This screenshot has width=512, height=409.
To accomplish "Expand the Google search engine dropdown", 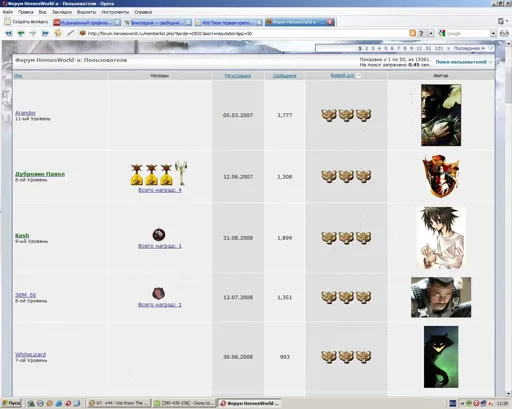I will tap(493, 33).
